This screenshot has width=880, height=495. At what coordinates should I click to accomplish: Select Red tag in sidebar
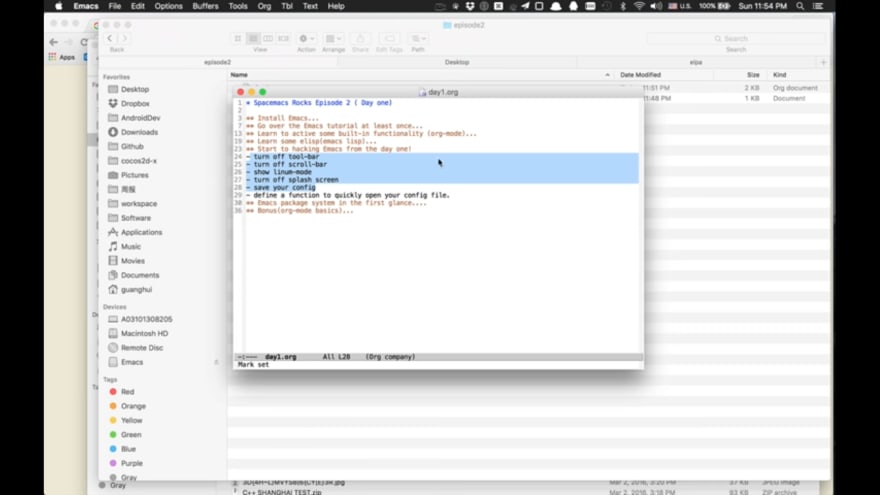(127, 392)
